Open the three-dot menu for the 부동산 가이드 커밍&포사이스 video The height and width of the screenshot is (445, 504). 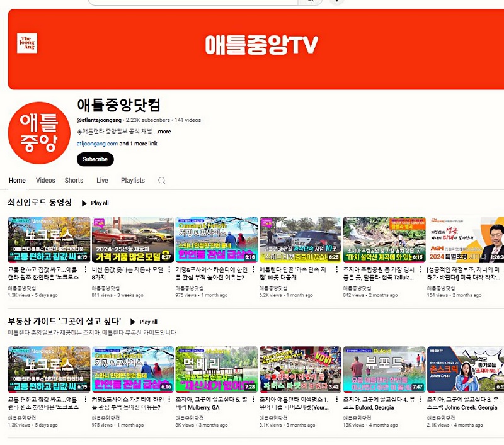[169, 400]
